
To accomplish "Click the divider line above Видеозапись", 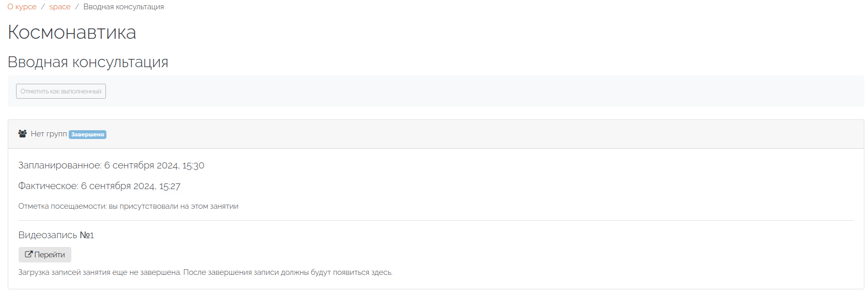I will pyautogui.click(x=436, y=221).
